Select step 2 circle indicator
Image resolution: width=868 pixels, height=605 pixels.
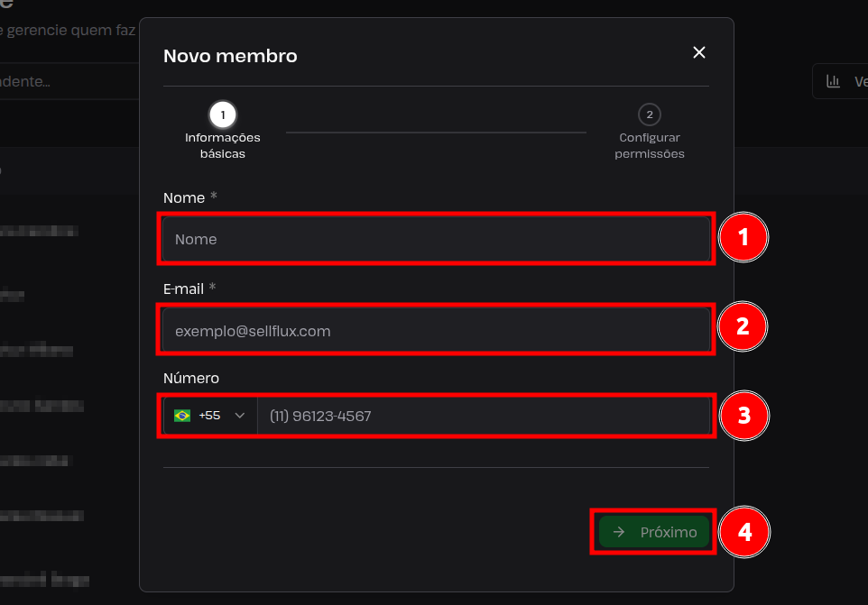[x=650, y=115]
